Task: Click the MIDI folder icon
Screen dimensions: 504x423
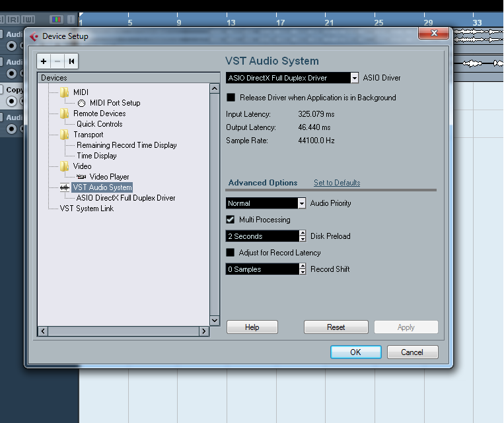Action: pyautogui.click(x=65, y=92)
